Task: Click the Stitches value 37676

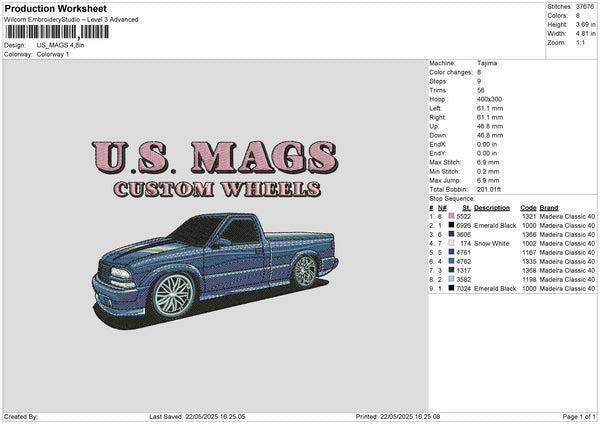Action: [585, 7]
